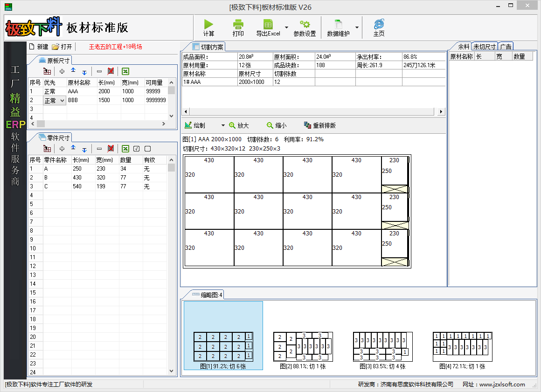Image resolution: width=541 pixels, height=392 pixels.
Task: Click the 计算 (Calculate) play icon
Action: (x=208, y=24)
